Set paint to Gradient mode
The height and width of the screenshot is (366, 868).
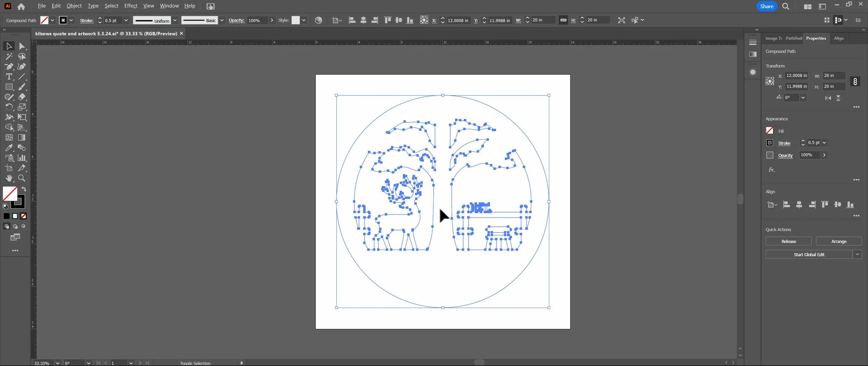point(15,216)
